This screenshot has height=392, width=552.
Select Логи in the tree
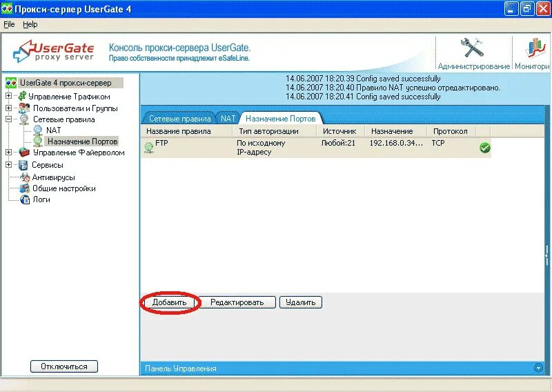point(41,199)
